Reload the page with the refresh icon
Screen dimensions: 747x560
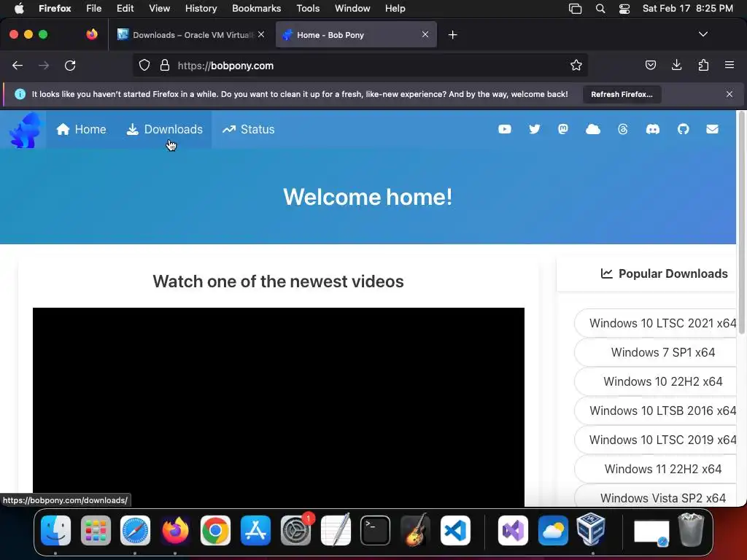[x=70, y=65]
